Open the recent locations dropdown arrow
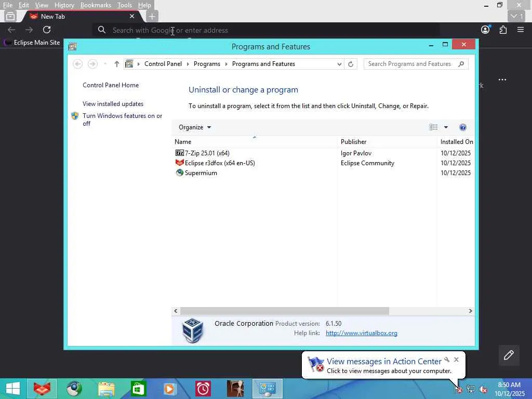This screenshot has width=532, height=399. 105,64
